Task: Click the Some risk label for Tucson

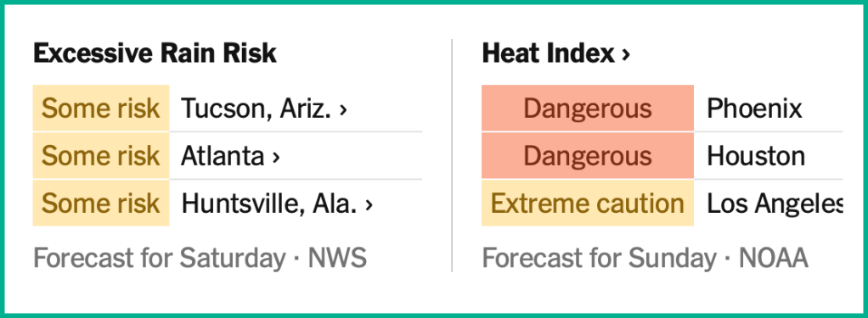Action: 101,109
